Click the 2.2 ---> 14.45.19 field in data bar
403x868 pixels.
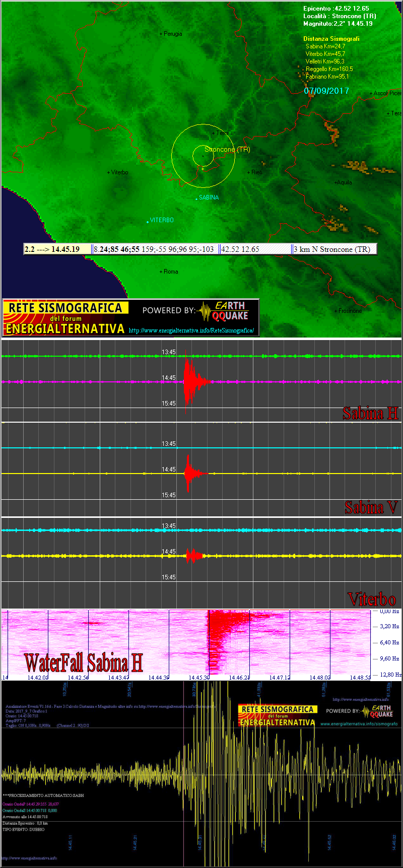coord(58,249)
